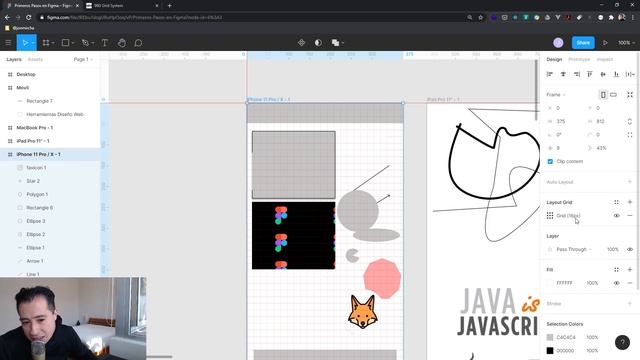Select the Frame tool
Image resolution: width=640 pixels, height=360 pixels.
coord(46,42)
